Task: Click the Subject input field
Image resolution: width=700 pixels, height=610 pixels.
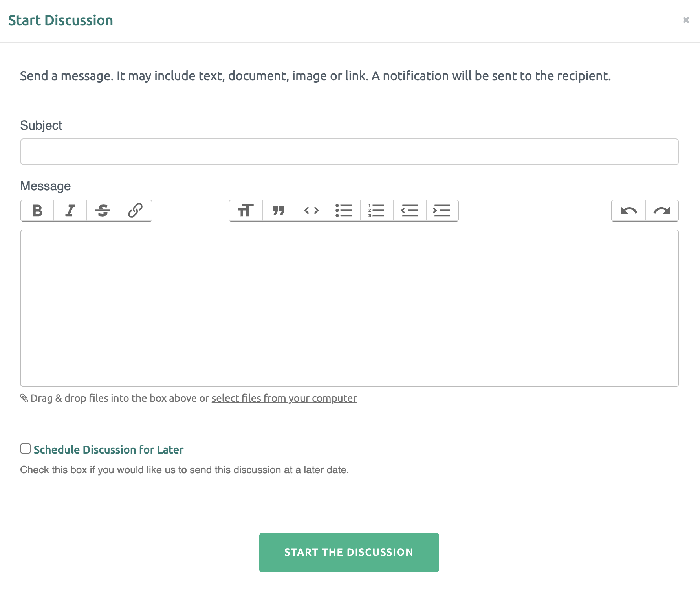Action: pyautogui.click(x=350, y=152)
